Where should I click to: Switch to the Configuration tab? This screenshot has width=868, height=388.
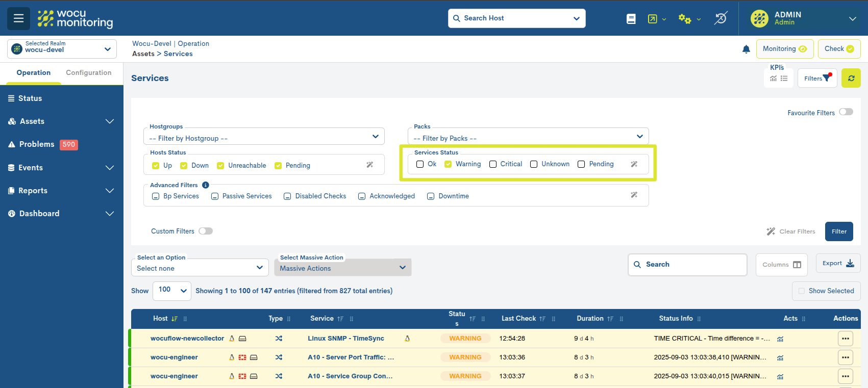click(x=88, y=73)
